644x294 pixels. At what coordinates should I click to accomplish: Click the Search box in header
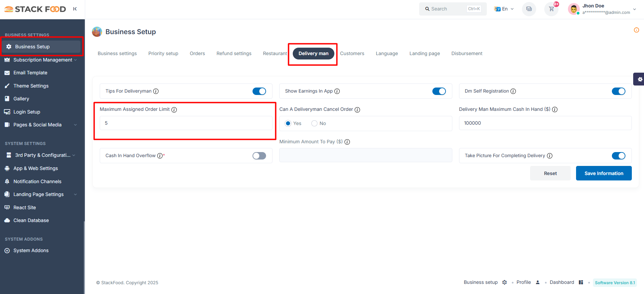click(x=453, y=9)
